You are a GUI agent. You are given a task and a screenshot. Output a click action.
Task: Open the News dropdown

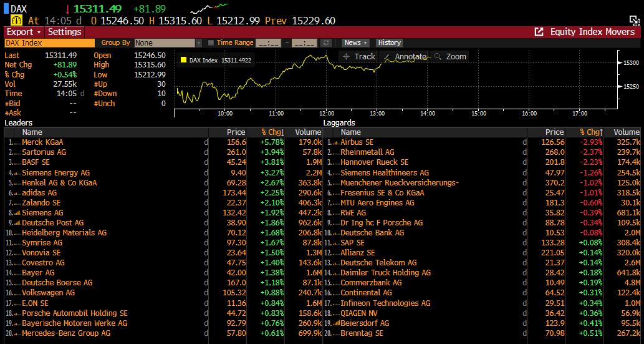tap(355, 43)
